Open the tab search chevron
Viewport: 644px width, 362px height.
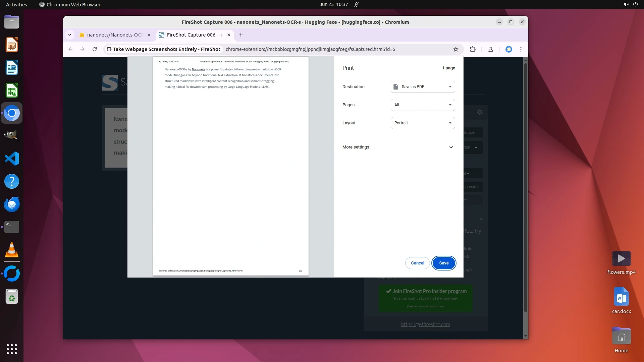point(70,35)
